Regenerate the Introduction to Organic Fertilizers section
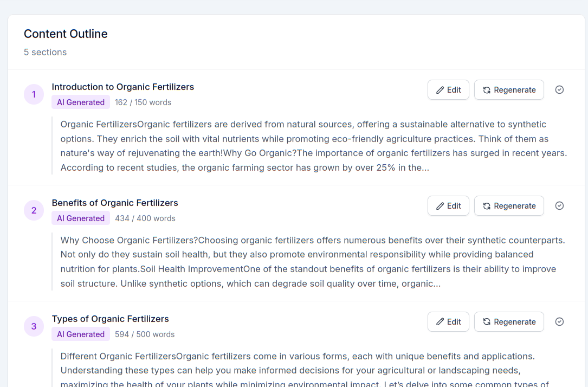This screenshot has width=588, height=387. point(509,90)
